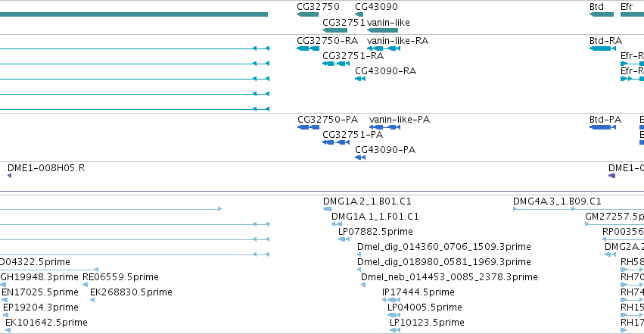Click EST EP19204.3prime
Viewport: 644px width, 334px height.
[41, 307]
